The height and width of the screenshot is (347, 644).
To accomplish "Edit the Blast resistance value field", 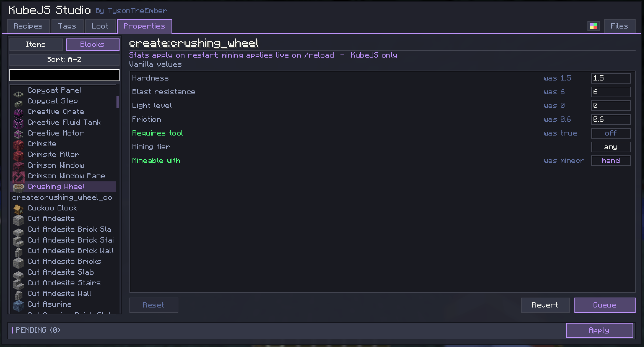I will coord(611,92).
